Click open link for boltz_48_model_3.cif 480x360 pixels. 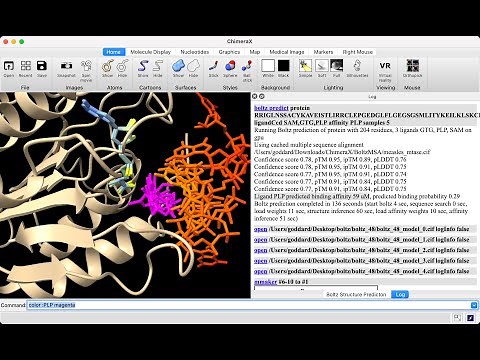pos(261,261)
